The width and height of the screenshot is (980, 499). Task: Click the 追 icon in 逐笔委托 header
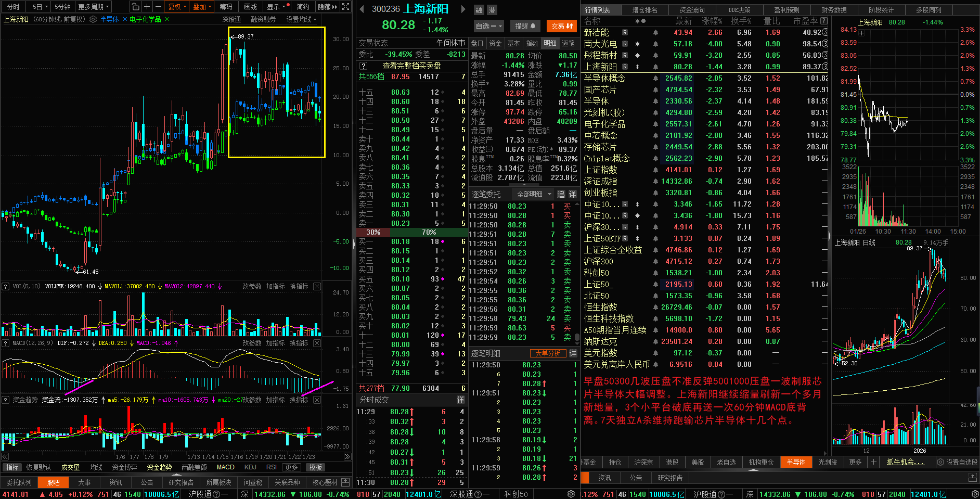[x=561, y=194]
